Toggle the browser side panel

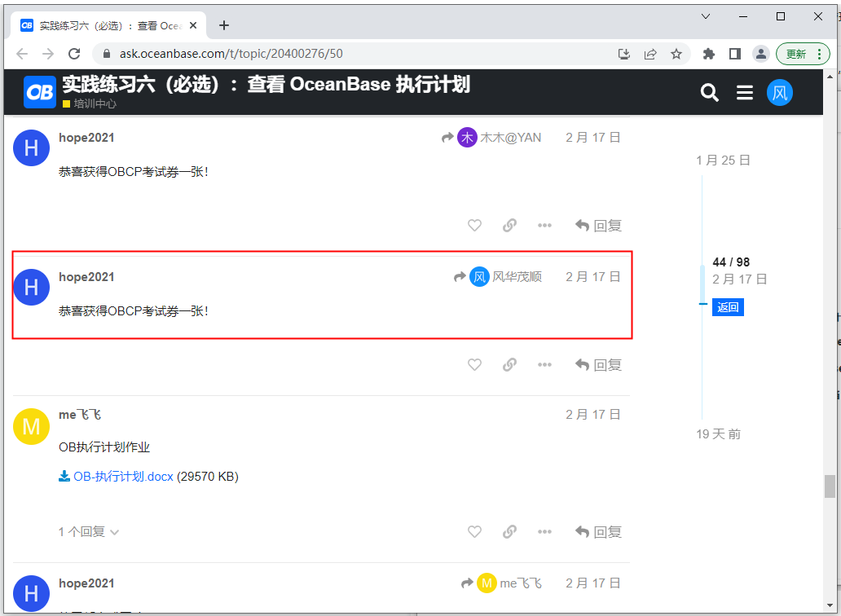tap(735, 54)
